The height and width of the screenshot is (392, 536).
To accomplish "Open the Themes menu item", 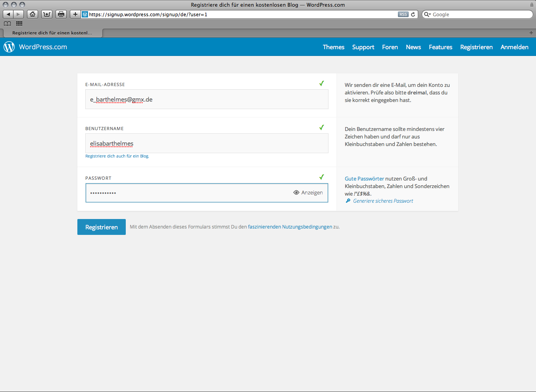I will pos(333,47).
